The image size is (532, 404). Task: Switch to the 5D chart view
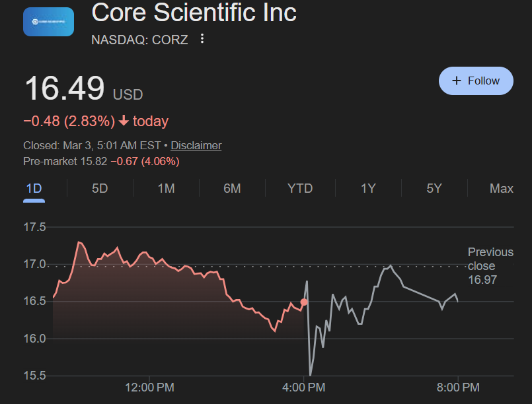100,188
